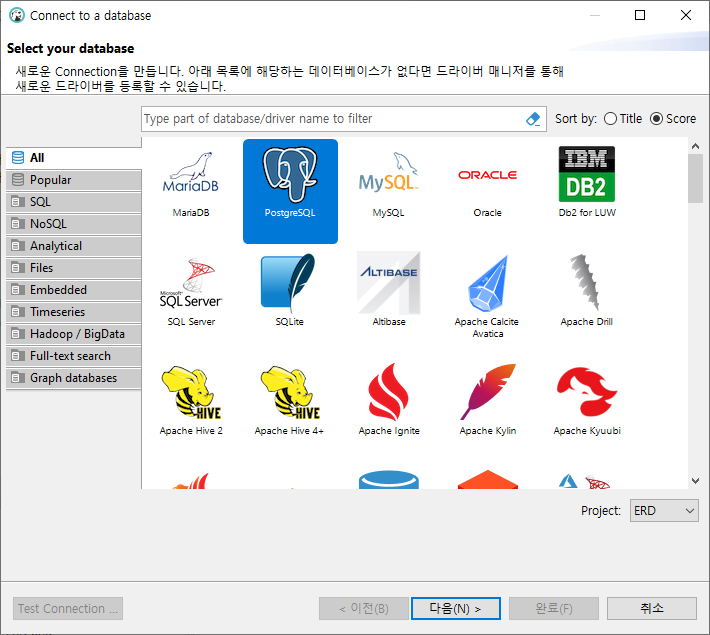The height and width of the screenshot is (635, 710).
Task: Sort databases by Title
Action: point(623,119)
